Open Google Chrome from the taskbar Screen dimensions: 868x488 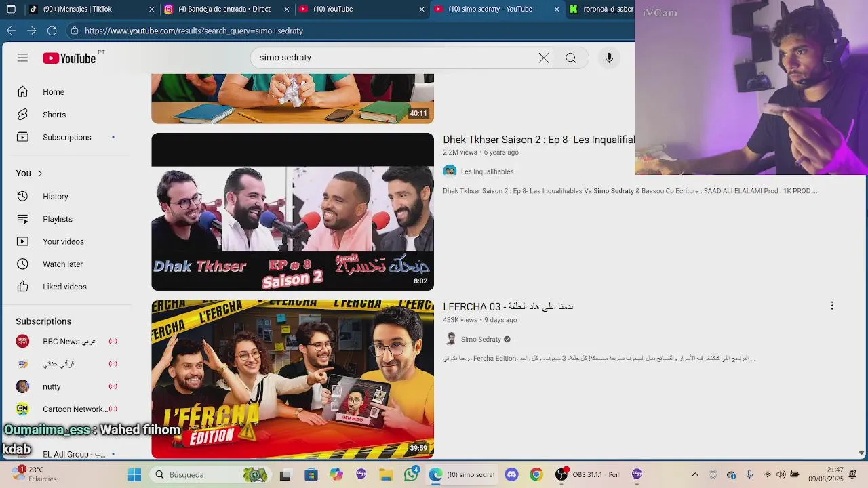(536, 474)
